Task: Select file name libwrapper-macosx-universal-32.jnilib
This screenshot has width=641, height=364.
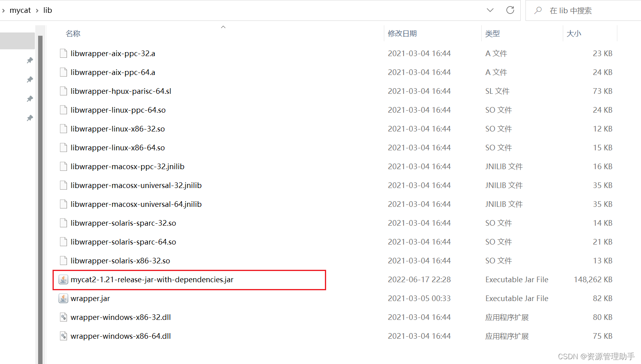Action: (x=136, y=185)
